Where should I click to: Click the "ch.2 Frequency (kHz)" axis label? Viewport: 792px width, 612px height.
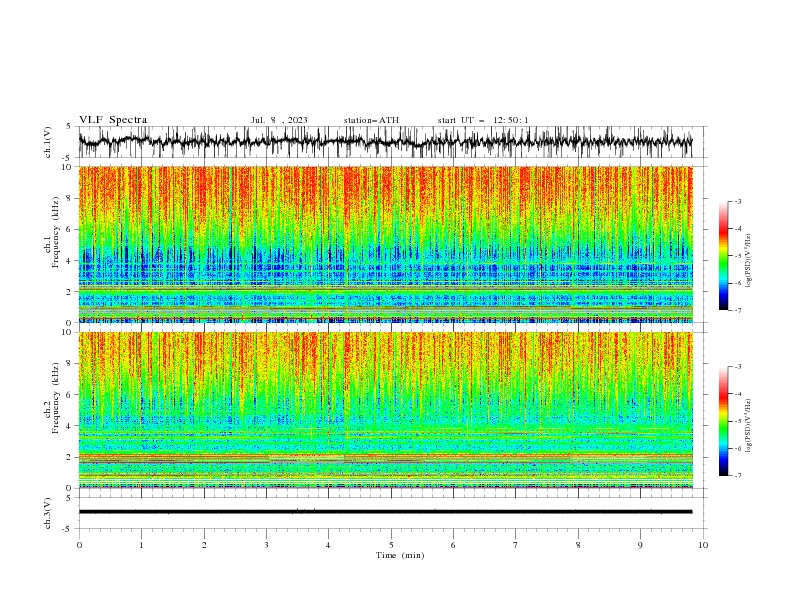pos(52,399)
